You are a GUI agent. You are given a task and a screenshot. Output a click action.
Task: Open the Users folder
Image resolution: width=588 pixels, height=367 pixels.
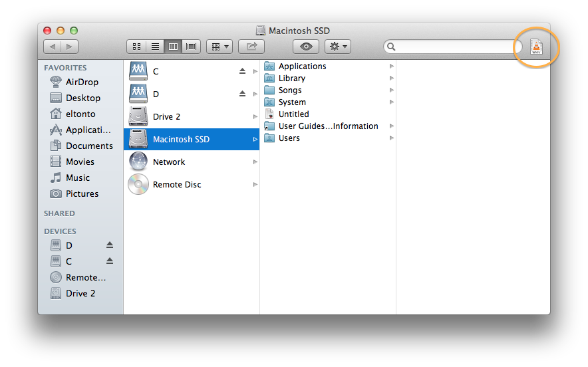(328, 138)
